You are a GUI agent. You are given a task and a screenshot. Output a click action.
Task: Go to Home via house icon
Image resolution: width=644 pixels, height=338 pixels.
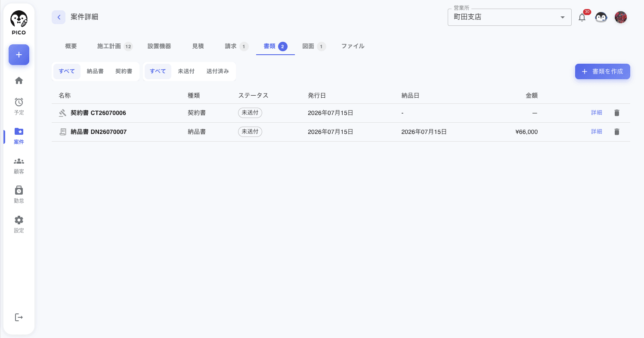click(19, 81)
